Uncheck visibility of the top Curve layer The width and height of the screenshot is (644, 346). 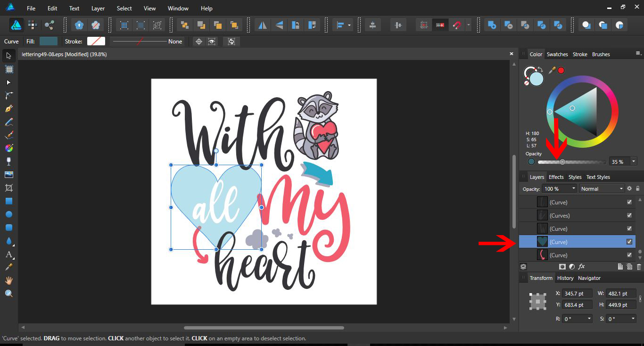click(629, 202)
